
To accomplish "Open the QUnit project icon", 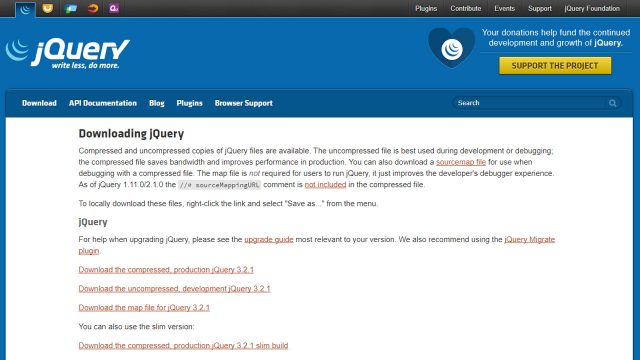I will point(114,8).
